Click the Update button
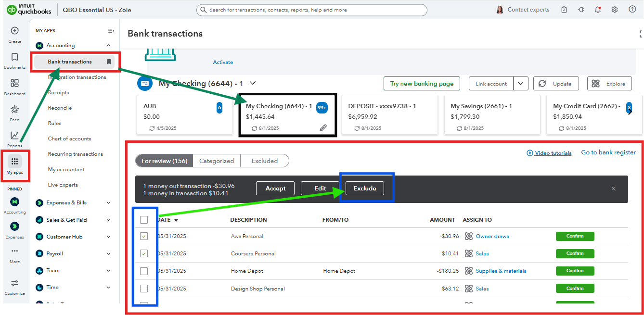This screenshot has height=315, width=644. (556, 84)
